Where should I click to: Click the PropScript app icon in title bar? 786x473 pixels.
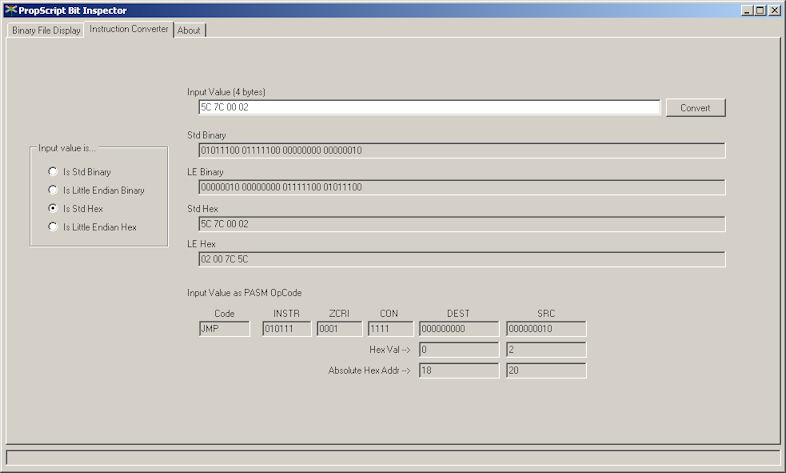tap(10, 10)
